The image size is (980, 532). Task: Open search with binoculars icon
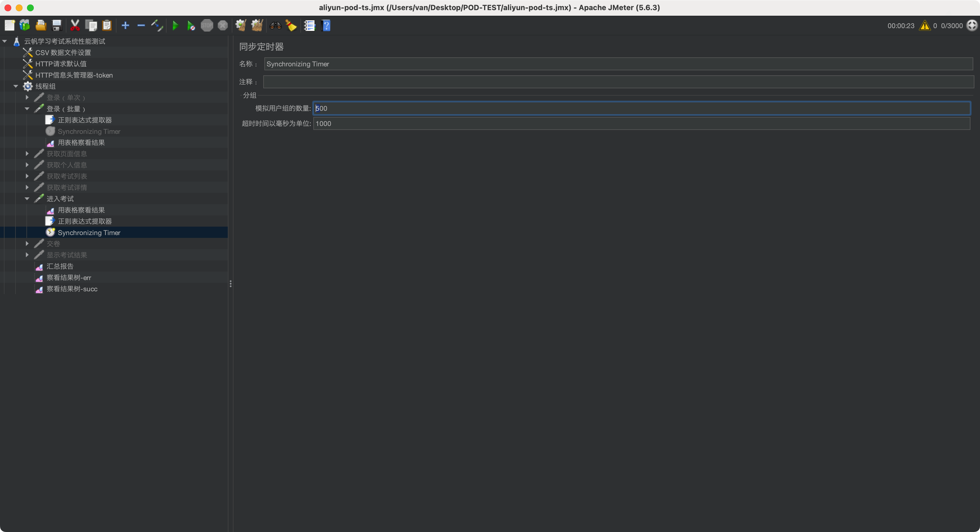click(x=275, y=26)
